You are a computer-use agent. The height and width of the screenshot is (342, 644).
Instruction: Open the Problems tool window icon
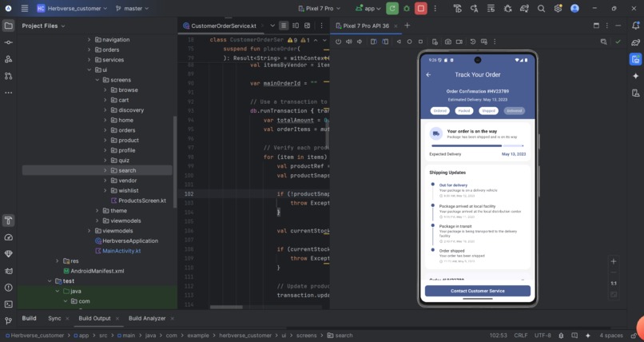(8, 288)
